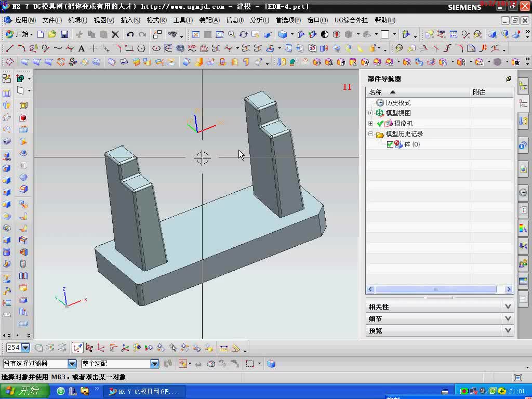The height and width of the screenshot is (399, 532).
Task: Click the black-white see-thru sphere icon
Action: 325,34
